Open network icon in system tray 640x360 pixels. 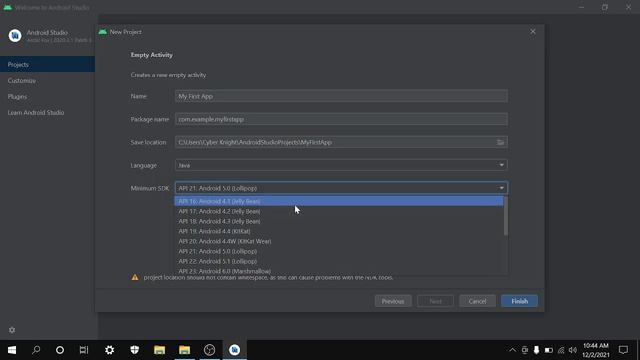(561, 350)
